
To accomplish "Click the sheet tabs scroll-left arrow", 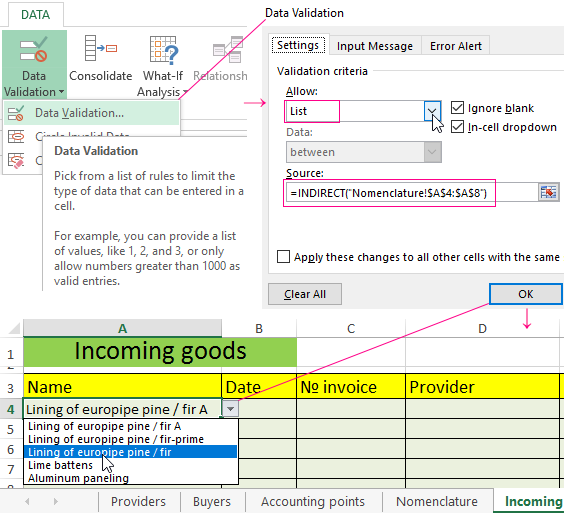I will coord(27,501).
